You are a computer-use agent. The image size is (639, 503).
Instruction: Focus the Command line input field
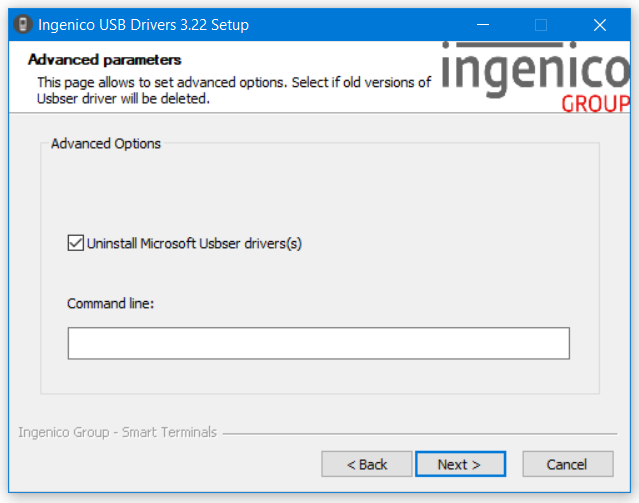click(319, 343)
